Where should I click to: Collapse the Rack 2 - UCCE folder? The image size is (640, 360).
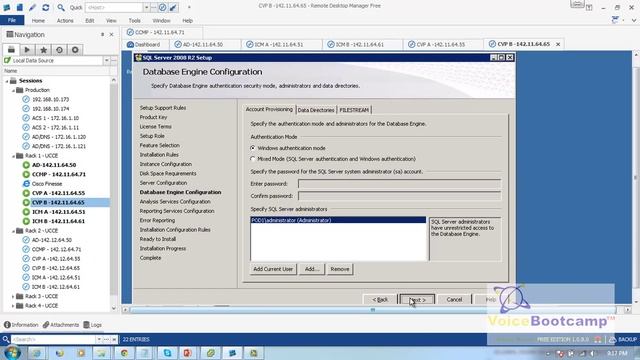tap(13, 231)
